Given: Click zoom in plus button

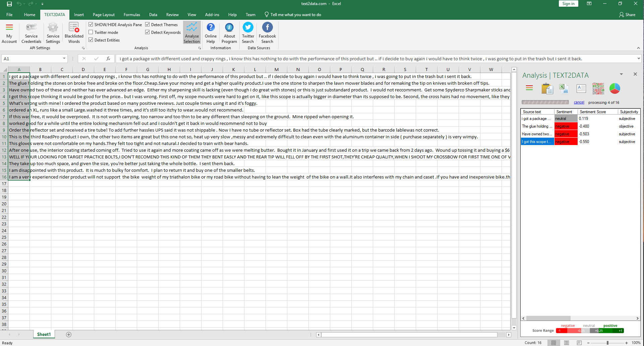Looking at the screenshot, I should [627, 343].
